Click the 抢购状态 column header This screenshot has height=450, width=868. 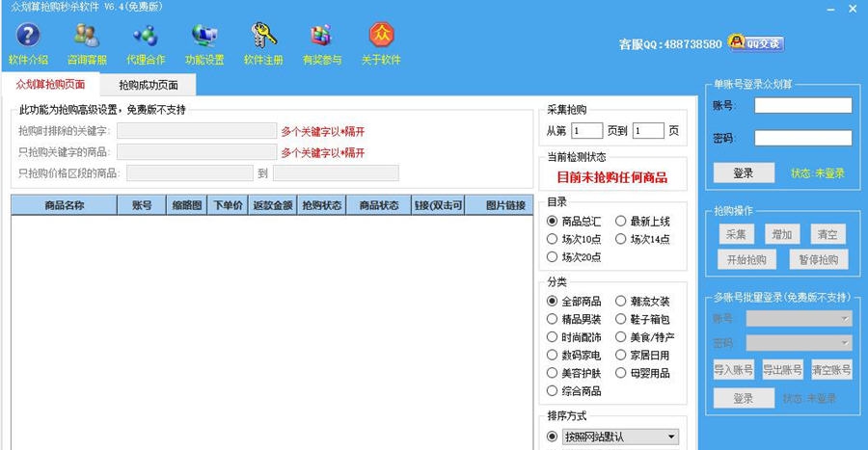(x=321, y=205)
